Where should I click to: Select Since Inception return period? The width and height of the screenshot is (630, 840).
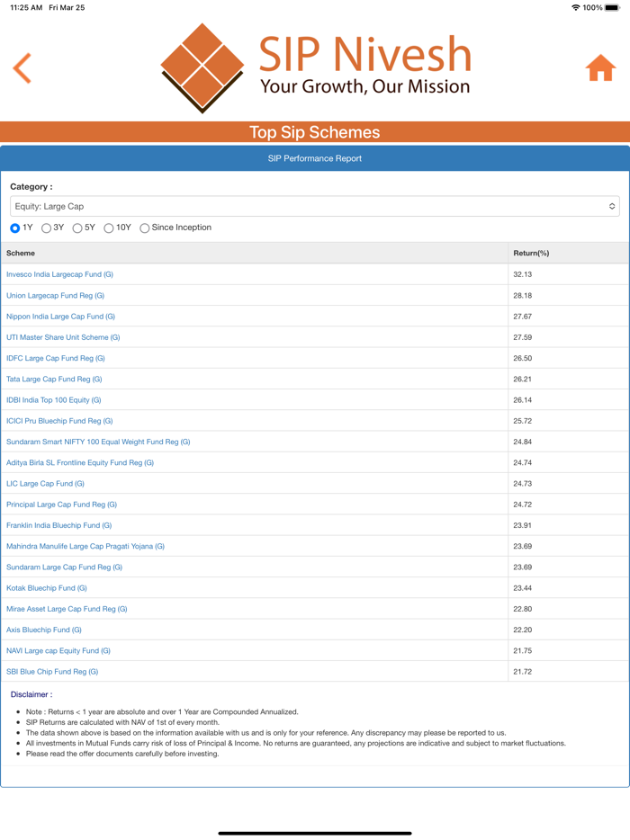coord(144,228)
